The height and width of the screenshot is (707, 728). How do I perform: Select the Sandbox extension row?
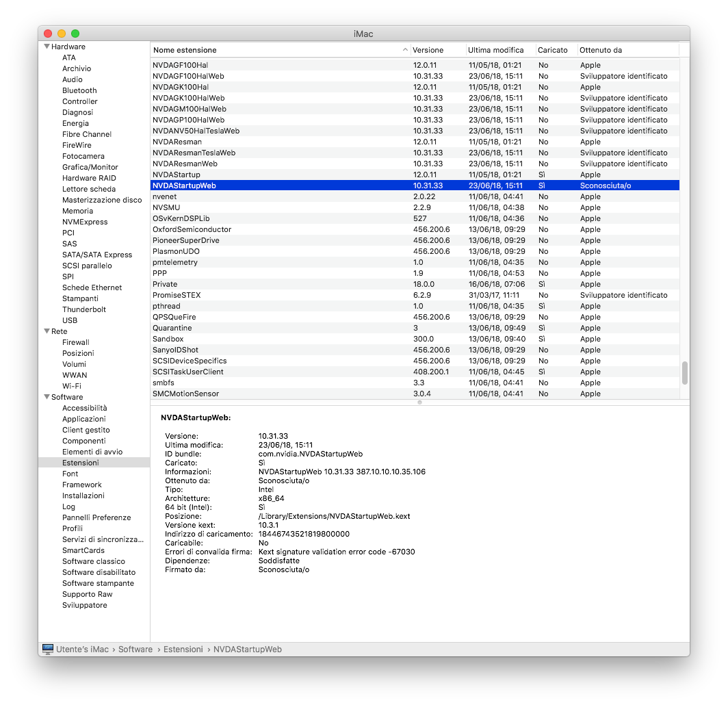[415, 339]
